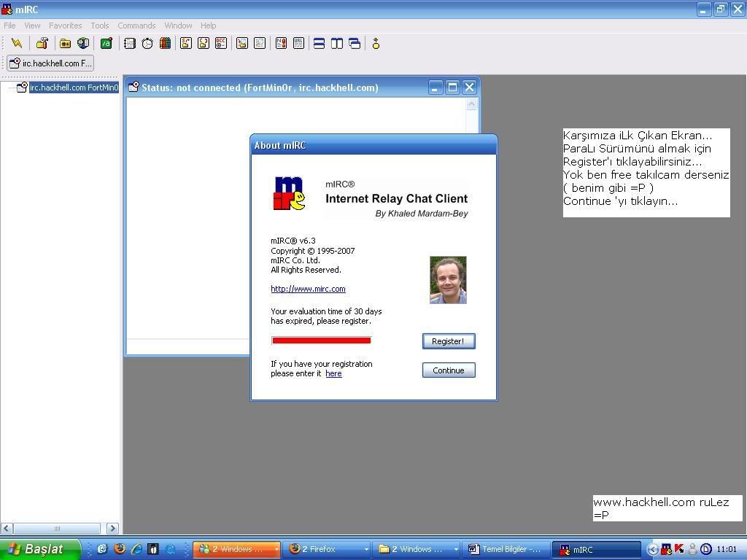The width and height of the screenshot is (747, 560).
Task: Open mIRC Options from the toolbar
Action: pos(42,44)
